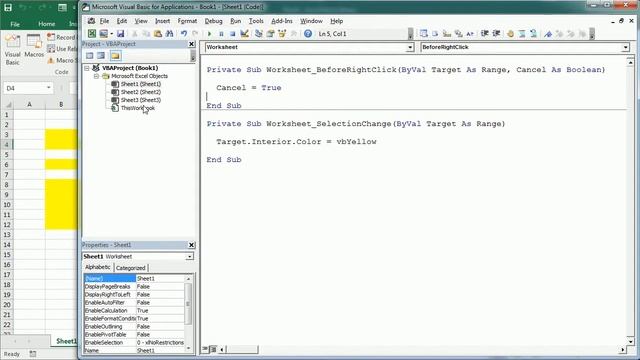
Task: Open Project Explorer from the toolbar icon
Action: [258, 33]
